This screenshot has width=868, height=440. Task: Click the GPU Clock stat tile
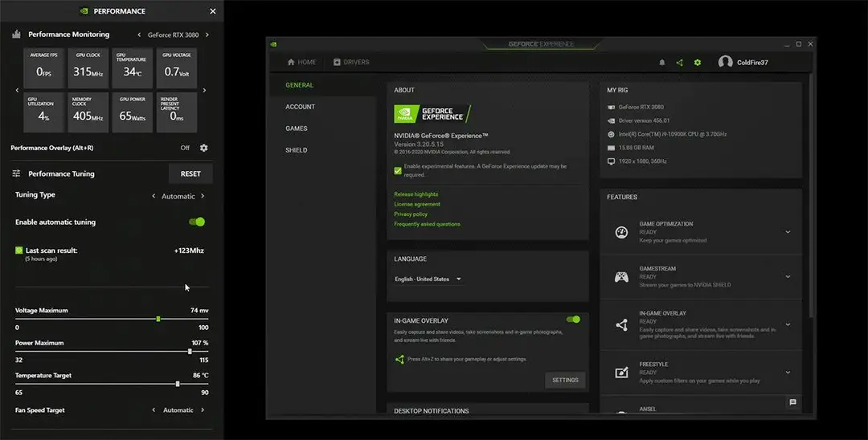88,68
